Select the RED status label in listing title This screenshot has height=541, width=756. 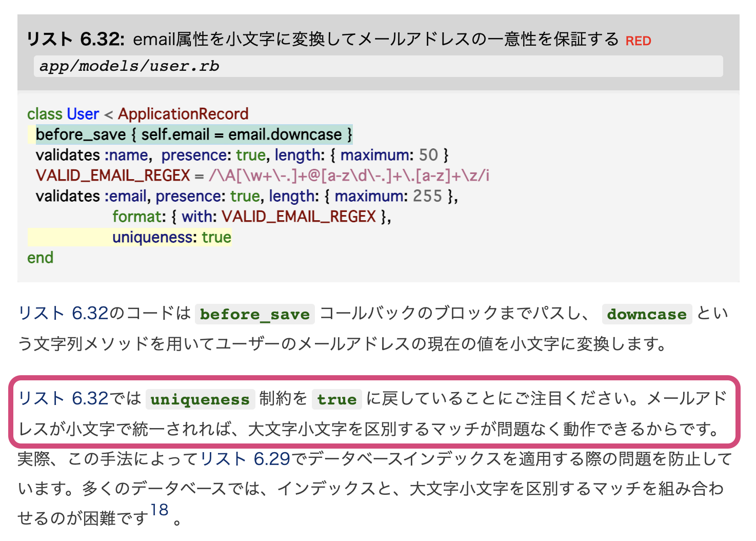point(638,41)
